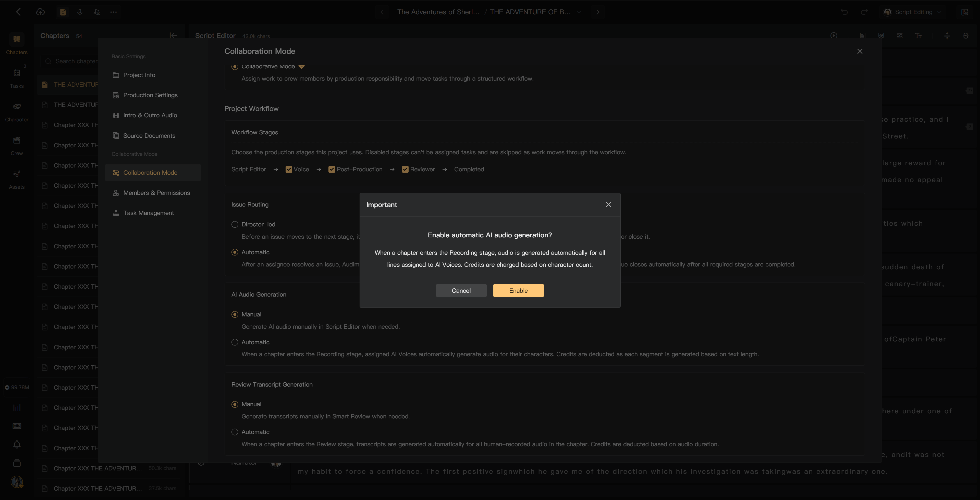
Task: Open Task Management section
Action: [x=153, y=213]
